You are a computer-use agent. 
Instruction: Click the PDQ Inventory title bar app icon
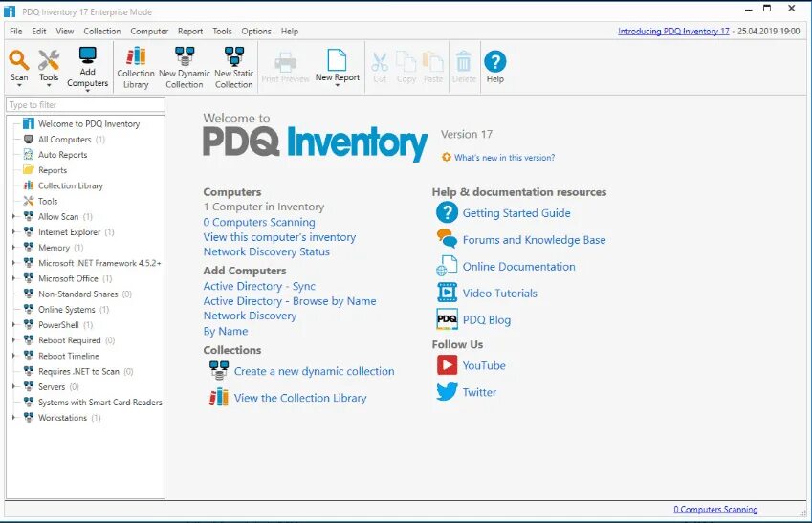10,11
